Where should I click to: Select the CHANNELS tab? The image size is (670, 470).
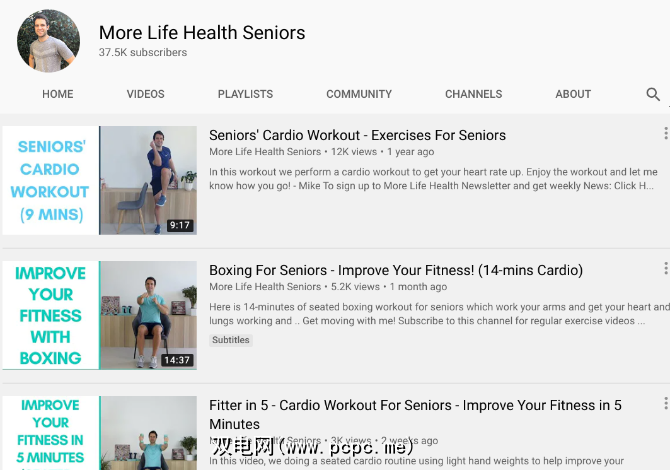click(473, 94)
